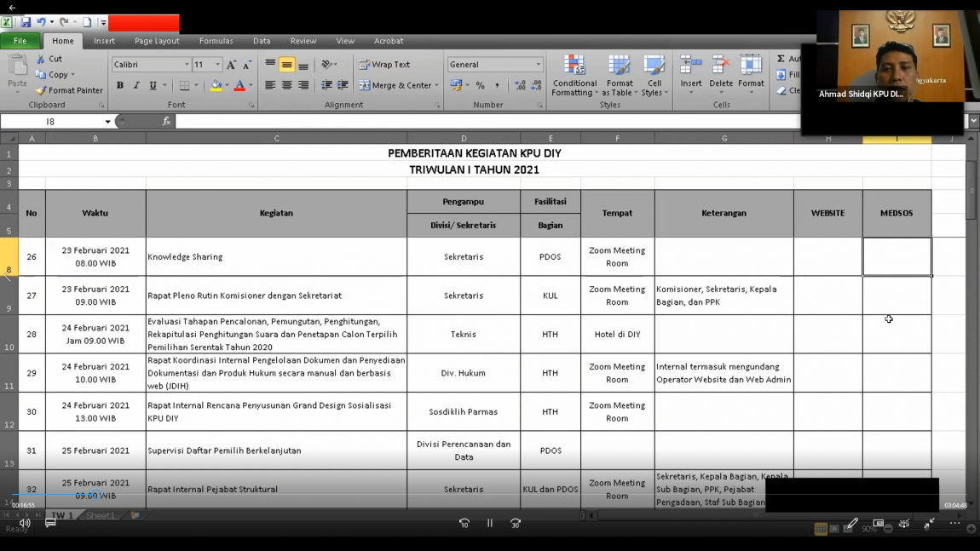This screenshot has width=980, height=551.
Task: Open the Merge & Center dropdown arrow
Action: [436, 86]
